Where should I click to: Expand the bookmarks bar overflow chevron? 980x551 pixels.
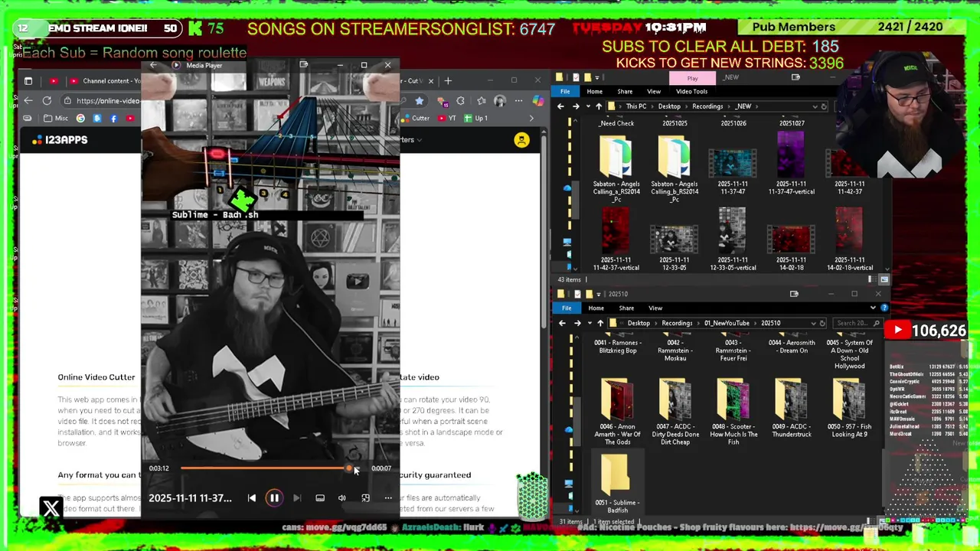(x=532, y=119)
